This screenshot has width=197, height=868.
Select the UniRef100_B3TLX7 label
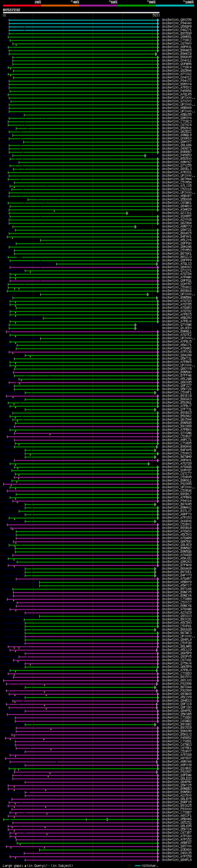click(176, 511)
